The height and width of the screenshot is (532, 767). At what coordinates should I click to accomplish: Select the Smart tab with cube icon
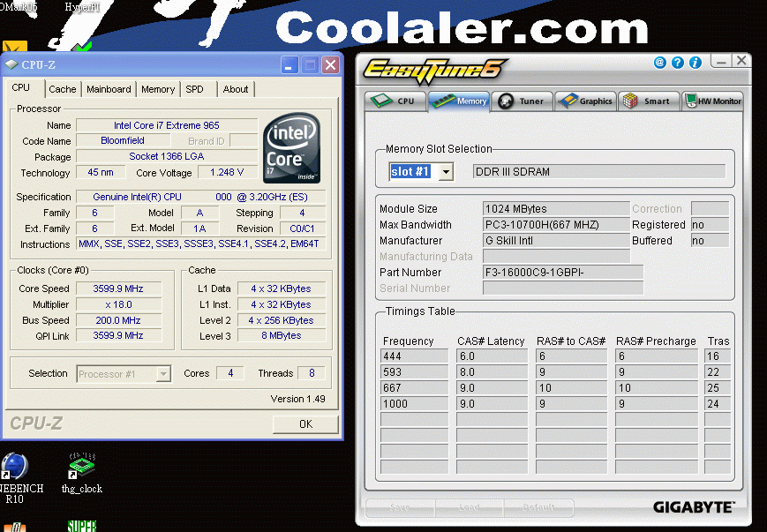point(648,101)
